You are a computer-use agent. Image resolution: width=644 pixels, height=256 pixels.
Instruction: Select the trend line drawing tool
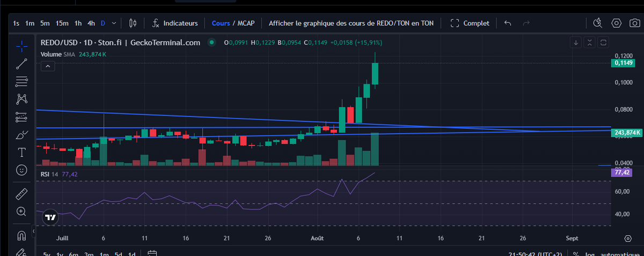point(21,64)
